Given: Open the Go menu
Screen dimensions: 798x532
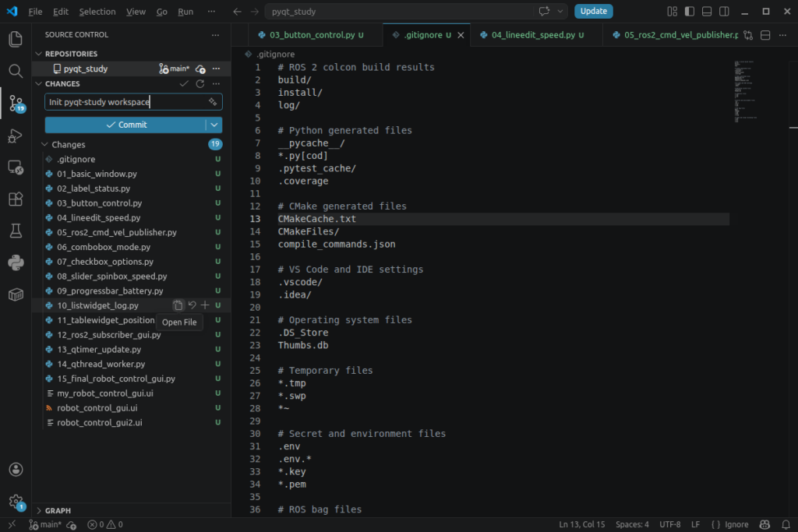Looking at the screenshot, I should pos(162,11).
